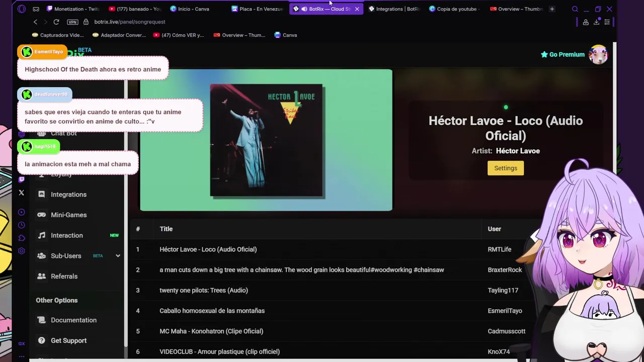This screenshot has height=362, width=644.
Task: Open the (47) Cómo VER bookmark
Action: click(179, 35)
